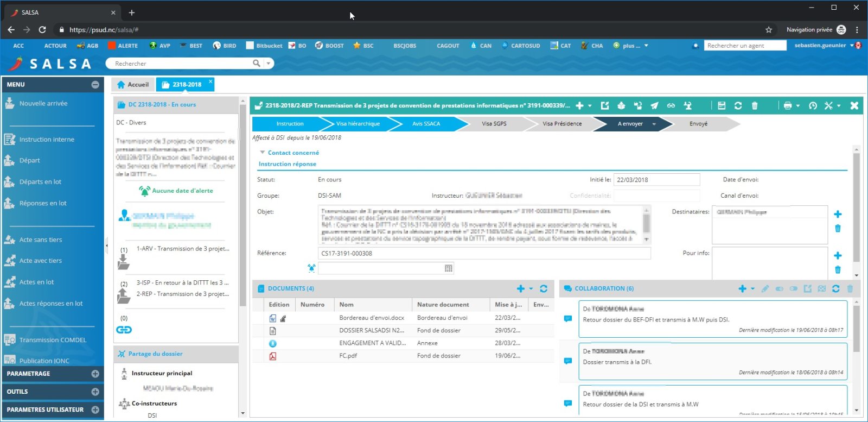Collapse the MENU panel with minus button

(95, 85)
